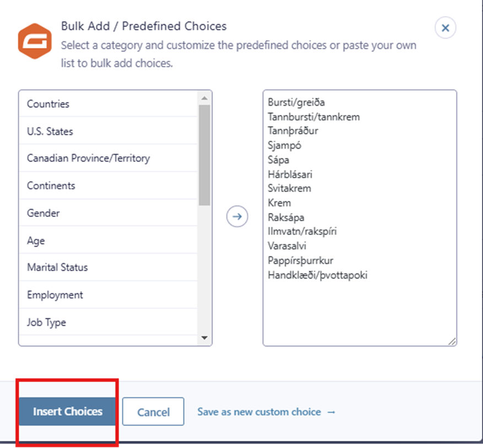Choose the Marital Status category
This screenshot has width=483, height=448.
coord(57,267)
